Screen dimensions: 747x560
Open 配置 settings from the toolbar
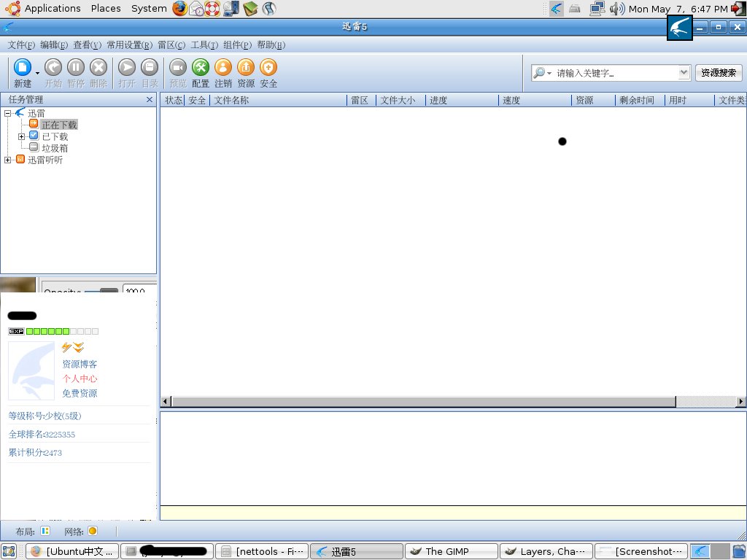coord(201,68)
